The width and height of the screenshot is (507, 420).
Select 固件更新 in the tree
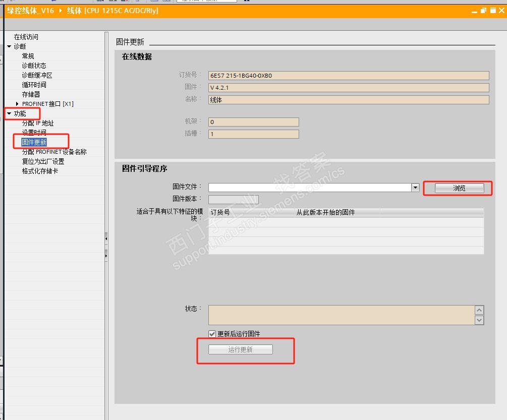(x=34, y=142)
